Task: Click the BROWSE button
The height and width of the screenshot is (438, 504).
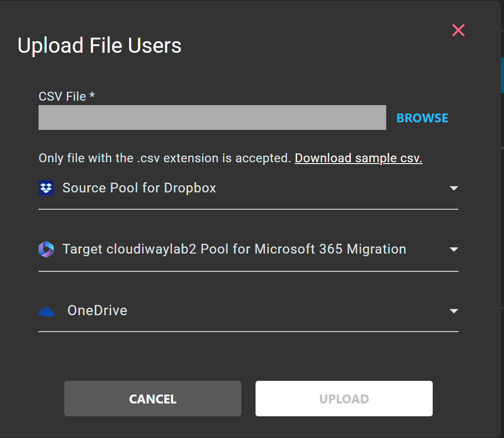Action: [x=422, y=118]
